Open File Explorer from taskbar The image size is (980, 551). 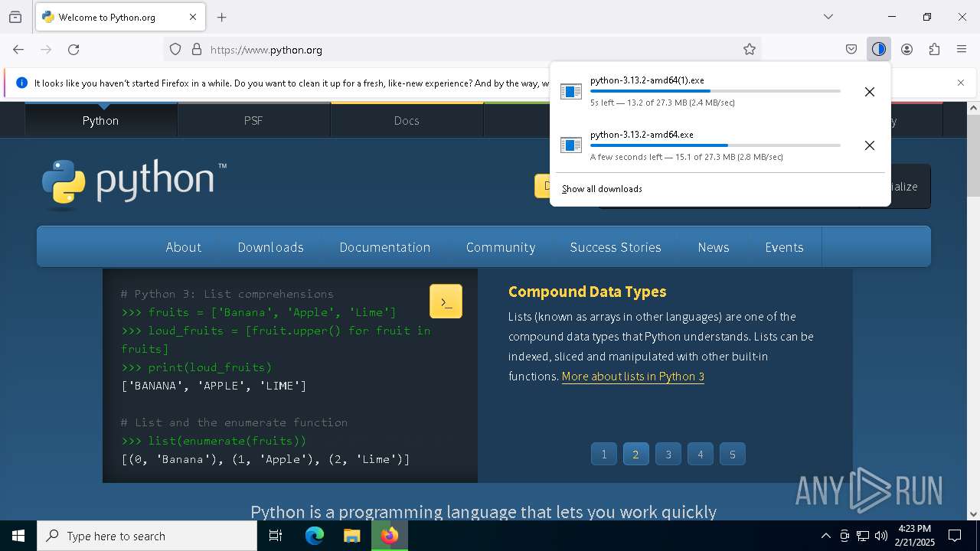351,536
